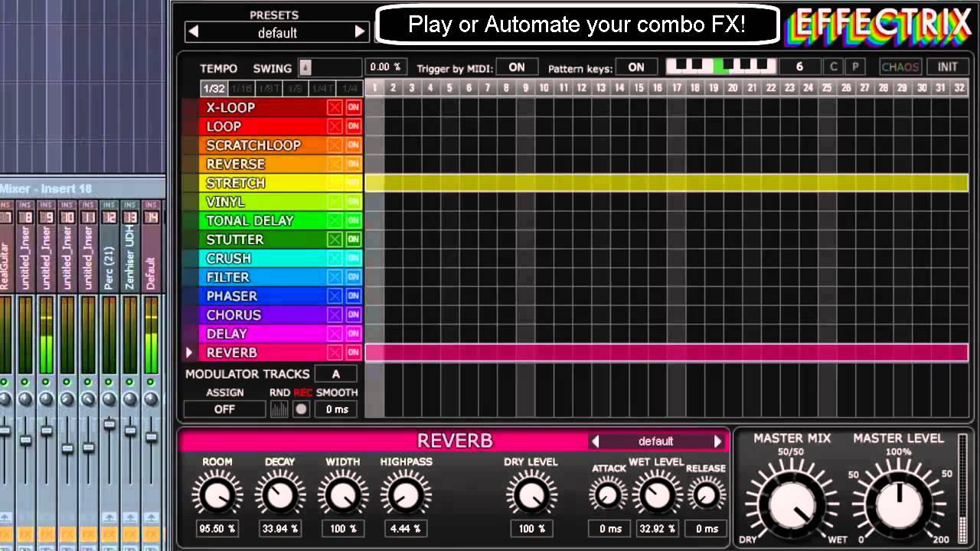Click the MASTER MIX knob
Screen dimensions: 980x551
coord(792,506)
